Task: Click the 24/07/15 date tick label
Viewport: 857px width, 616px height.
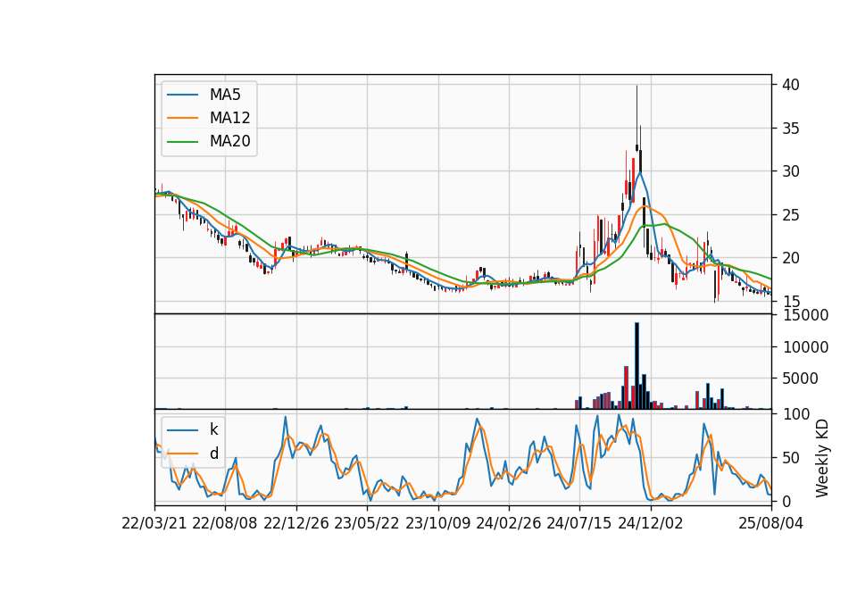Action: [x=579, y=523]
